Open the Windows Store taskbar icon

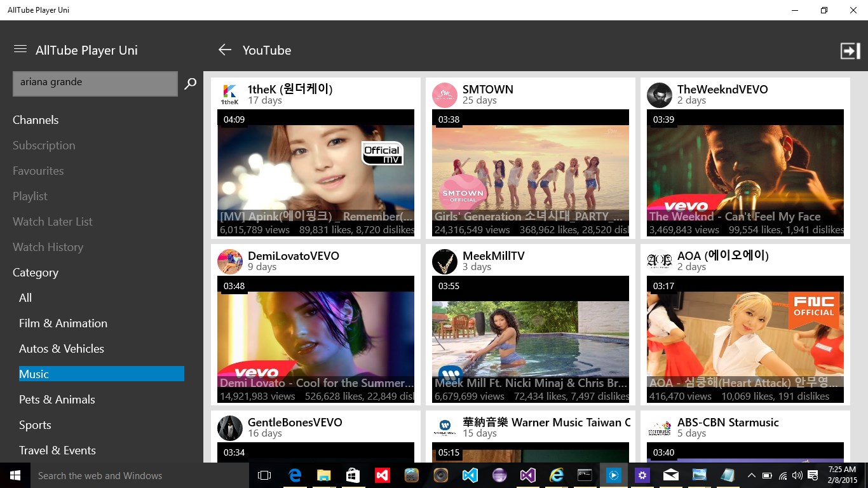[x=353, y=475]
